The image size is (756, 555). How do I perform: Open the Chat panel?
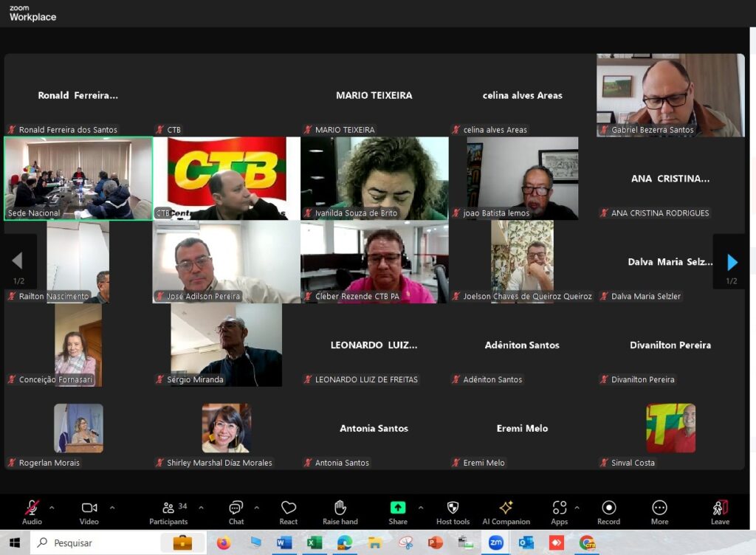coord(236,512)
